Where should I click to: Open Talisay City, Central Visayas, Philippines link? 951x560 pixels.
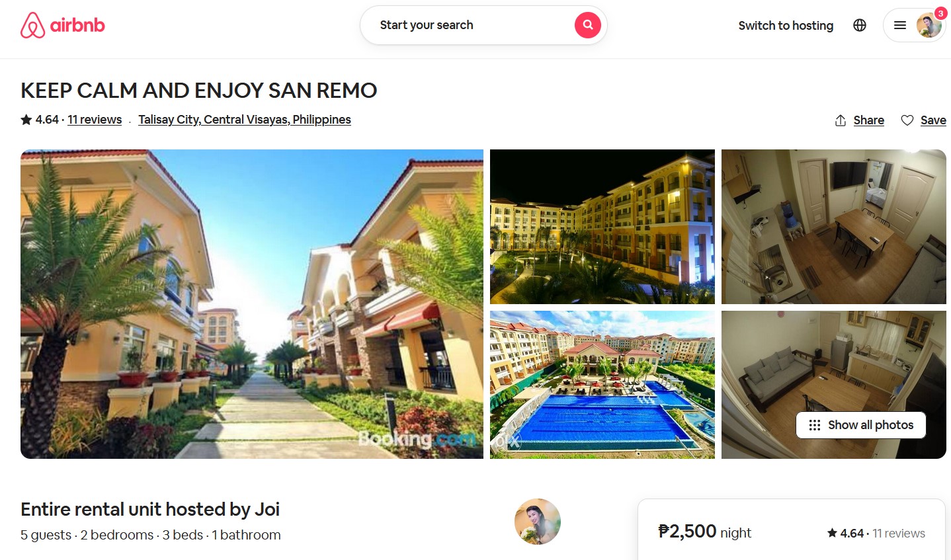pyautogui.click(x=245, y=120)
